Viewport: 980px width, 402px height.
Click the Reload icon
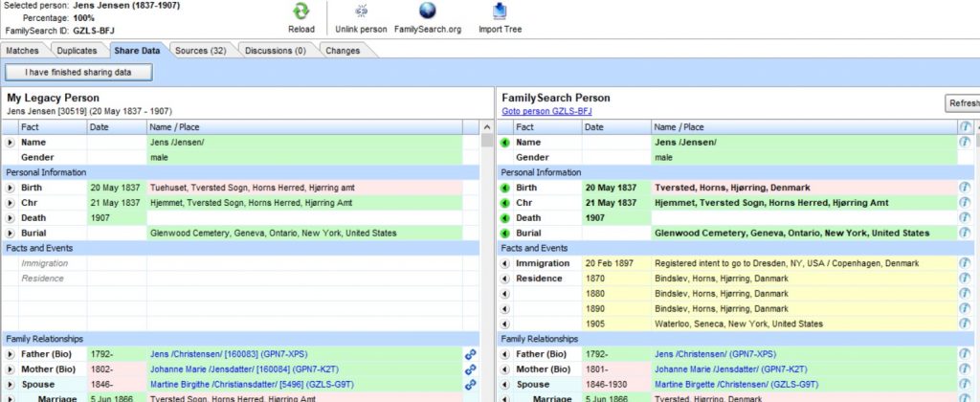[301, 11]
